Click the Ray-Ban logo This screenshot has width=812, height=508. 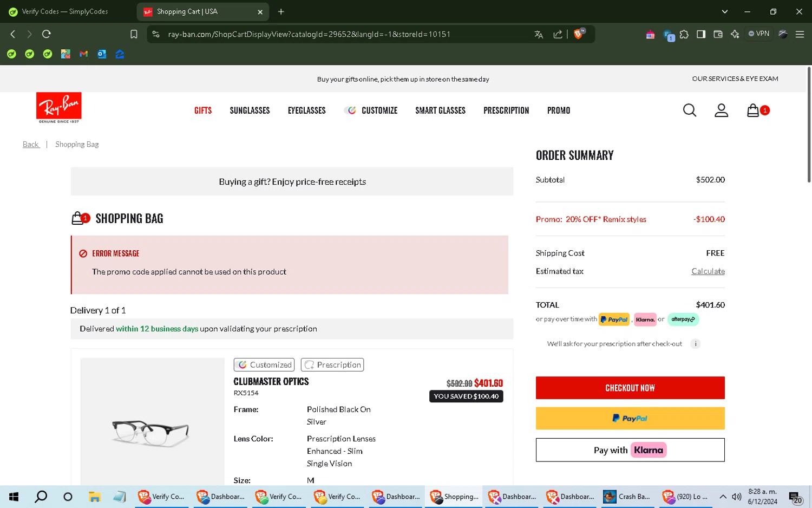click(58, 107)
